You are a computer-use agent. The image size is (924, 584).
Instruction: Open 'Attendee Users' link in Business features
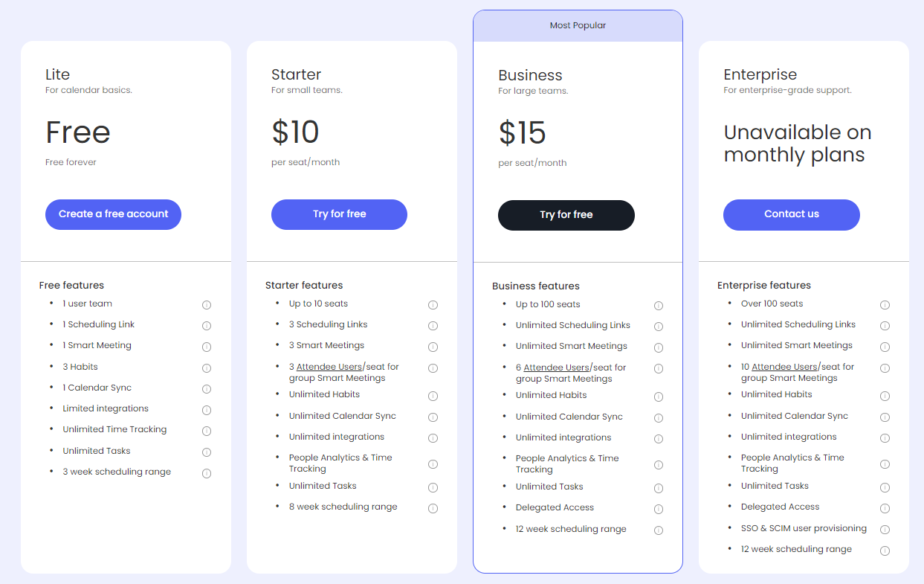557,368
